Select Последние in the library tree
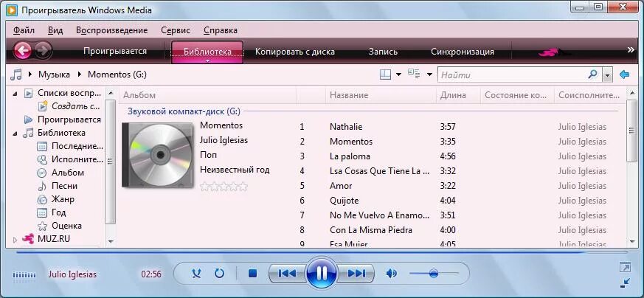 (x=77, y=146)
